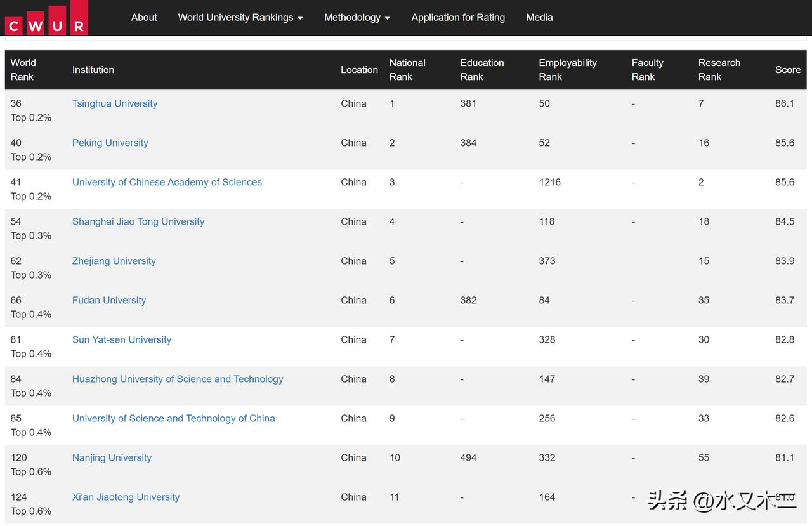Image resolution: width=812 pixels, height=526 pixels.
Task: Select Sun Yat-sen's score 82.8
Action: 785,339
